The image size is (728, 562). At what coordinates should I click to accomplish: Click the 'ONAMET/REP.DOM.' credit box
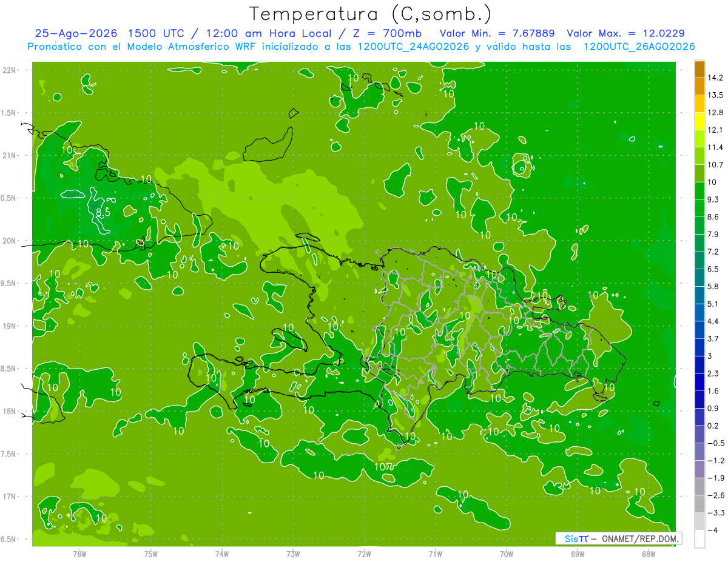pyautogui.click(x=619, y=538)
